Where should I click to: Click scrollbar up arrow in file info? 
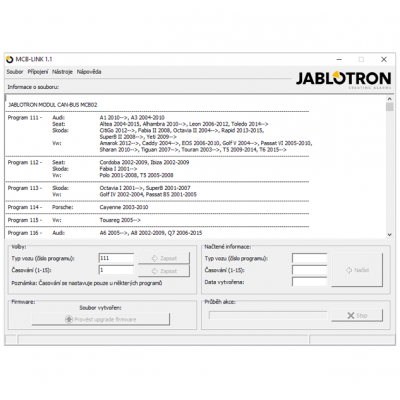[389, 99]
